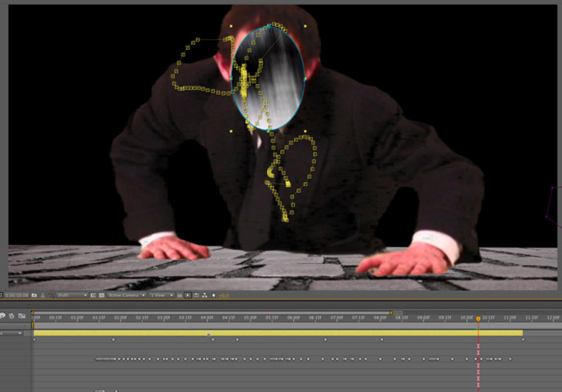562x392 pixels.
Task: Click the graph editor icon in timeline
Action: click(22, 316)
